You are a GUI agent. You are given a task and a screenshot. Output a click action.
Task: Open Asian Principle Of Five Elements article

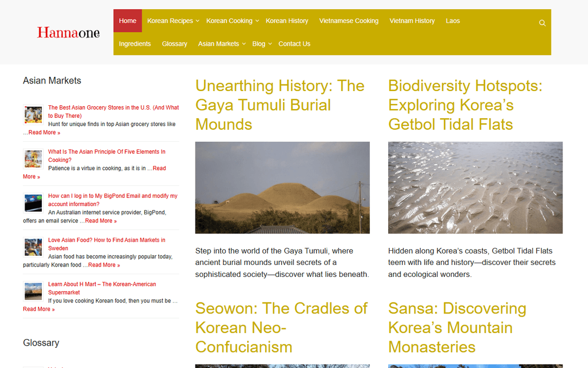(107, 156)
